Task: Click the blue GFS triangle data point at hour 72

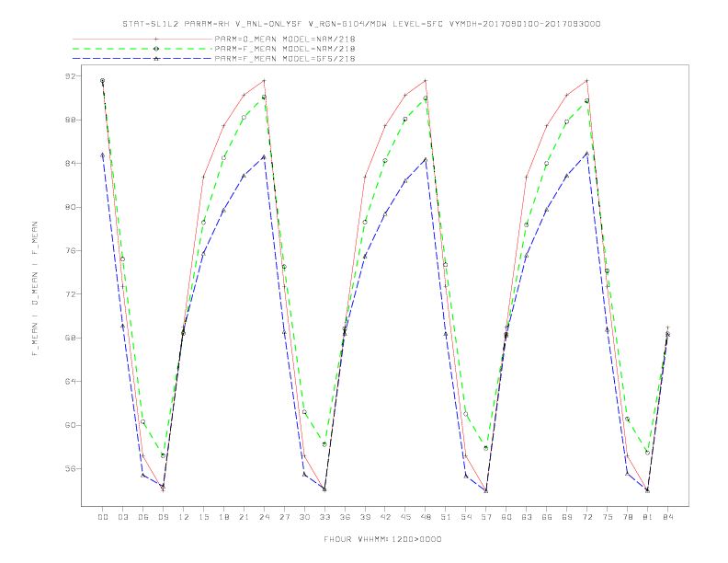Action: pyautogui.click(x=586, y=153)
